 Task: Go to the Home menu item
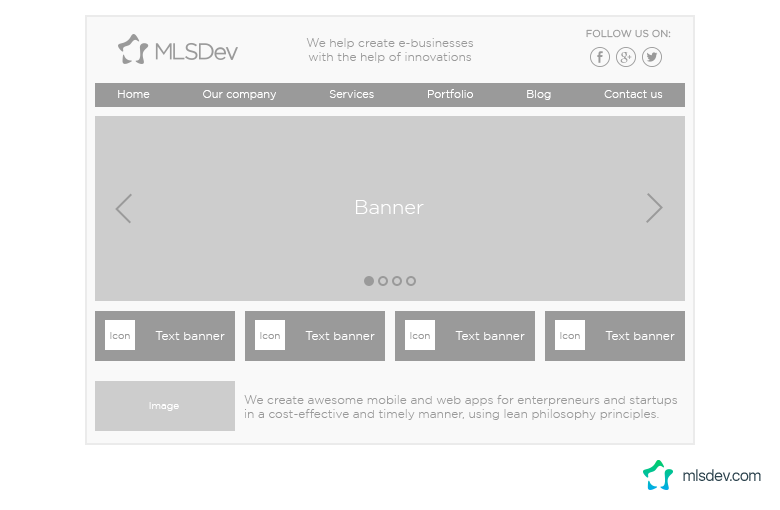pos(133,94)
